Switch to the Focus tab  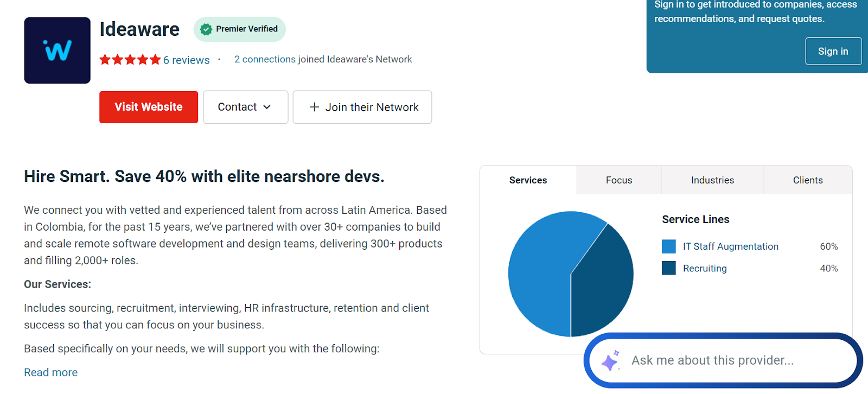pyautogui.click(x=619, y=180)
